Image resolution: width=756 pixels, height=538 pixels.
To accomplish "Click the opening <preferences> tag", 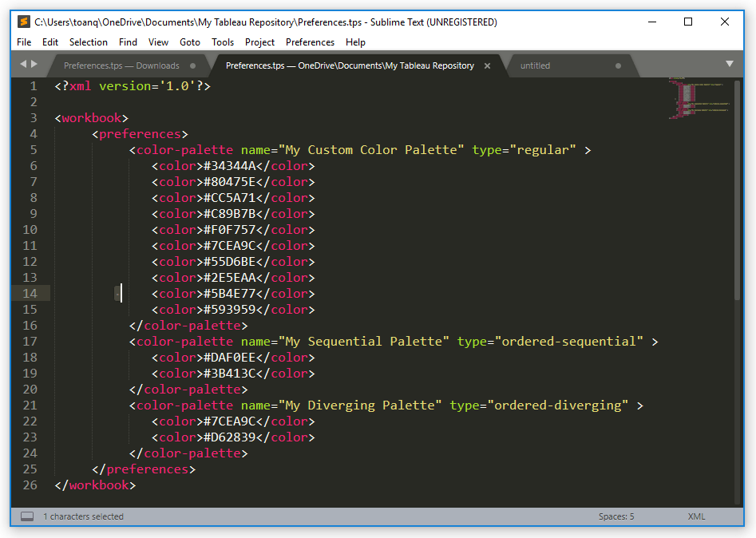I will (x=140, y=134).
